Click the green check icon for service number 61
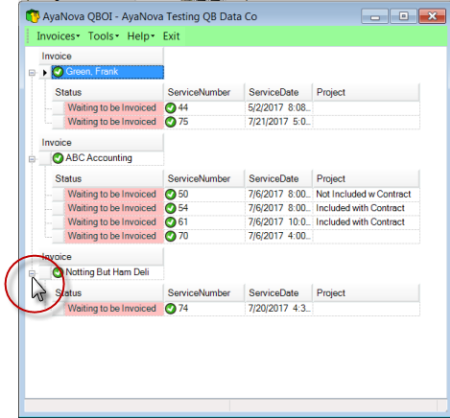 (171, 222)
